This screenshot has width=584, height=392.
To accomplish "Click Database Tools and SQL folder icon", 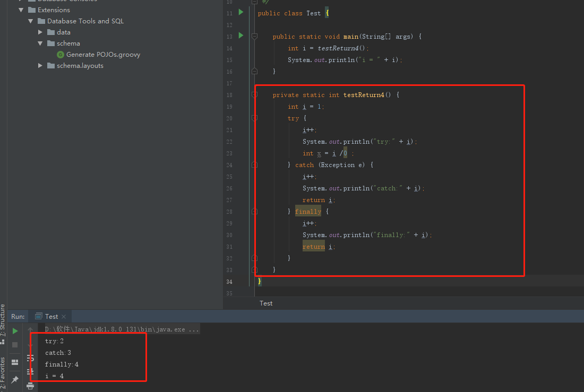I will [x=41, y=21].
